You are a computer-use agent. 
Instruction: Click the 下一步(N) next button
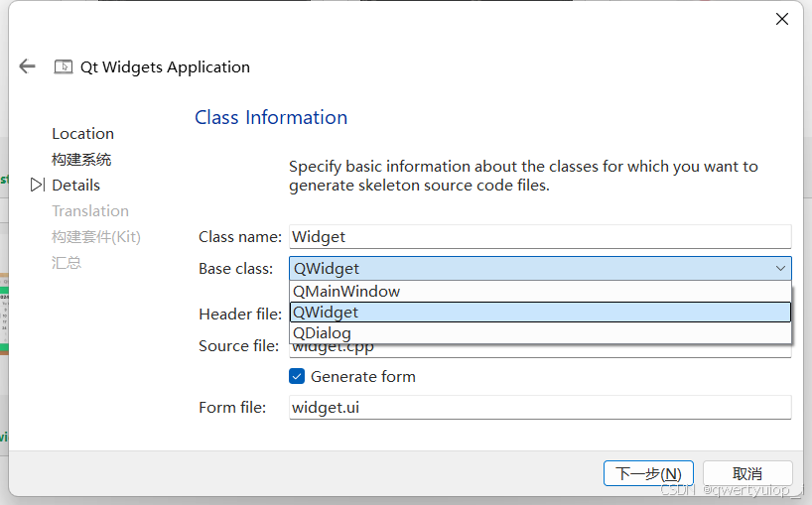(x=648, y=473)
